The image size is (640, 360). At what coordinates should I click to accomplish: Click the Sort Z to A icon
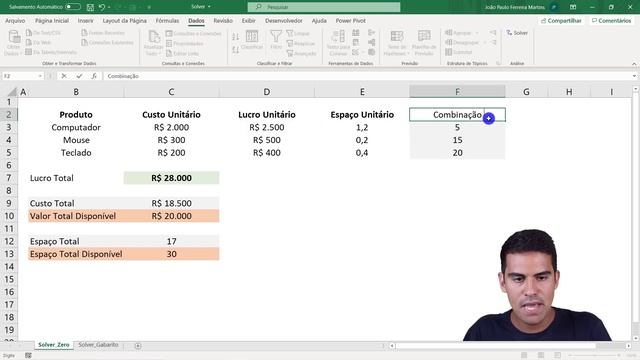[236, 50]
